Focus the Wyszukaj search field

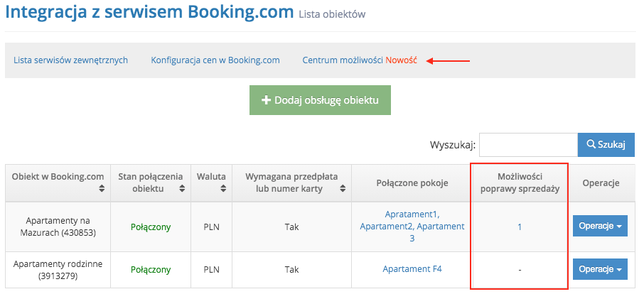point(528,145)
